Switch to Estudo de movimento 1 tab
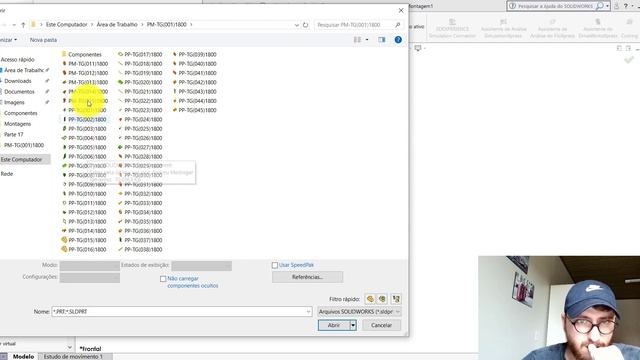640x360 pixels. tap(73, 356)
